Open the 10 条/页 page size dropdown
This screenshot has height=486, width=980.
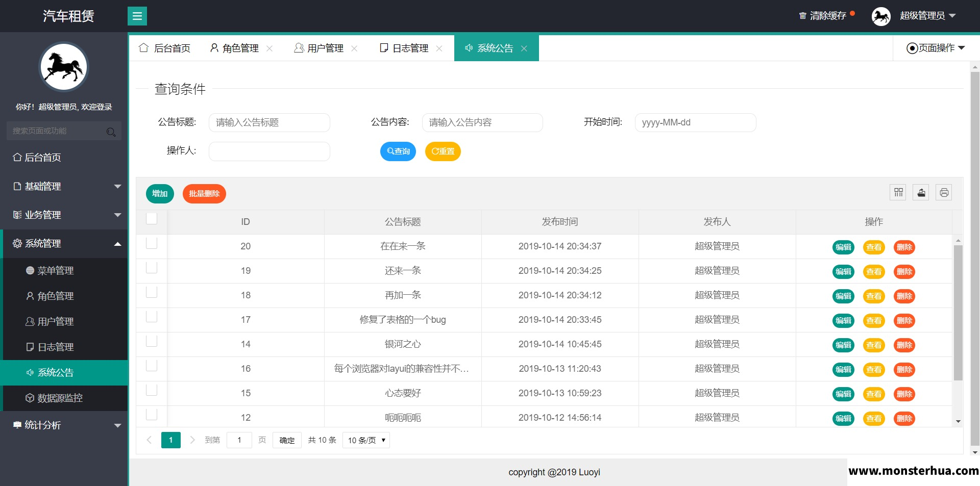tap(366, 440)
